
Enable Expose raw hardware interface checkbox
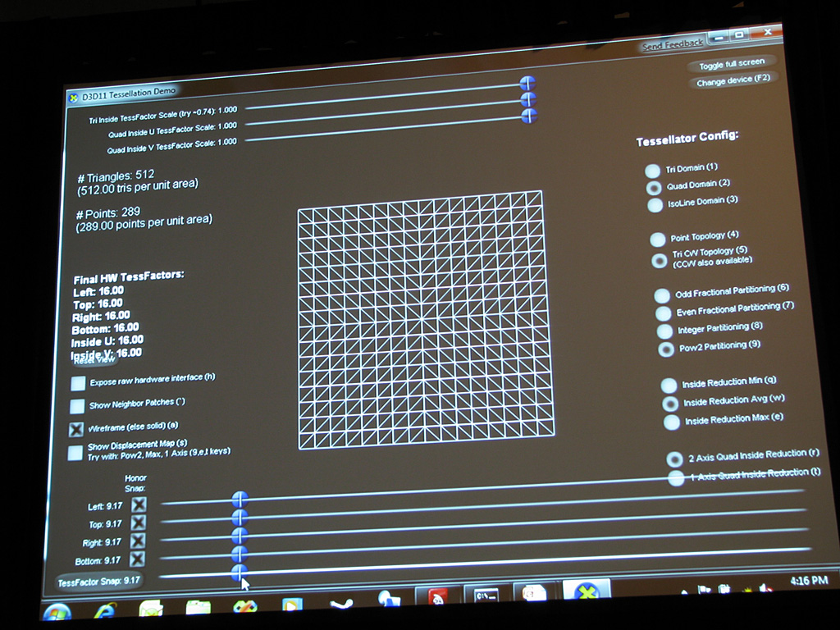coord(78,383)
